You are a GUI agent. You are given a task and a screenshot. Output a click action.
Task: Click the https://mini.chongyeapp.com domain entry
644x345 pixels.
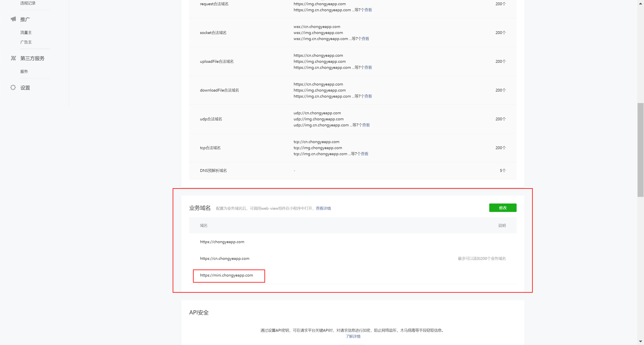(226, 275)
